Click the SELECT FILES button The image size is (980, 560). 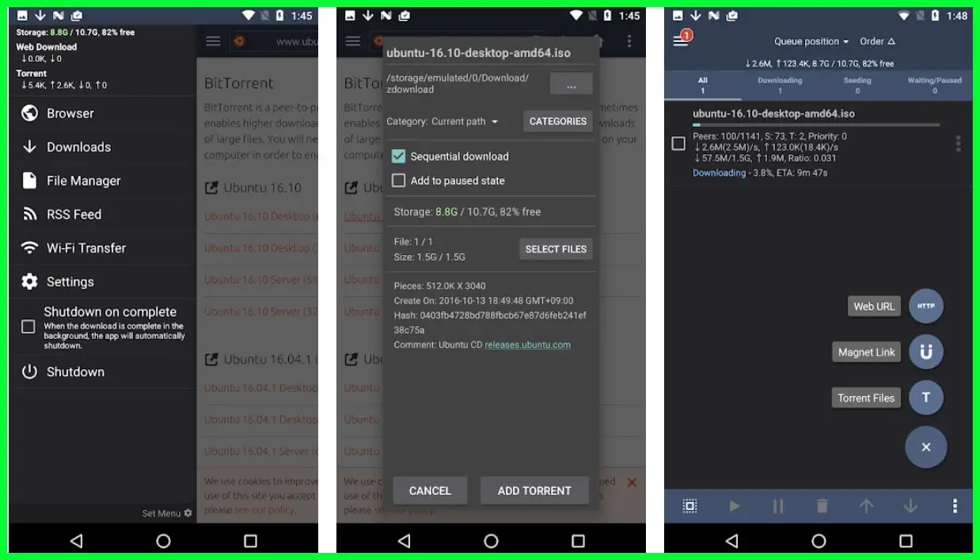click(x=556, y=249)
